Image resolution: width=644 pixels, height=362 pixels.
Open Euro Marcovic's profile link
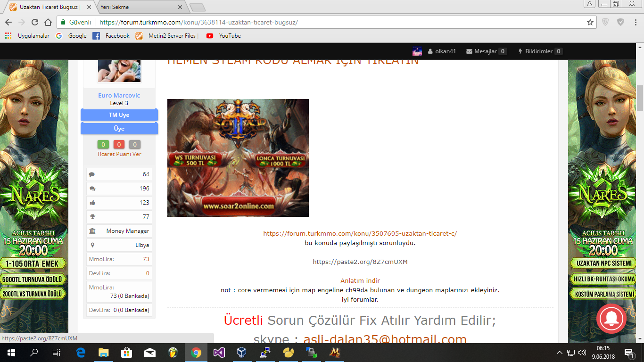(x=119, y=95)
